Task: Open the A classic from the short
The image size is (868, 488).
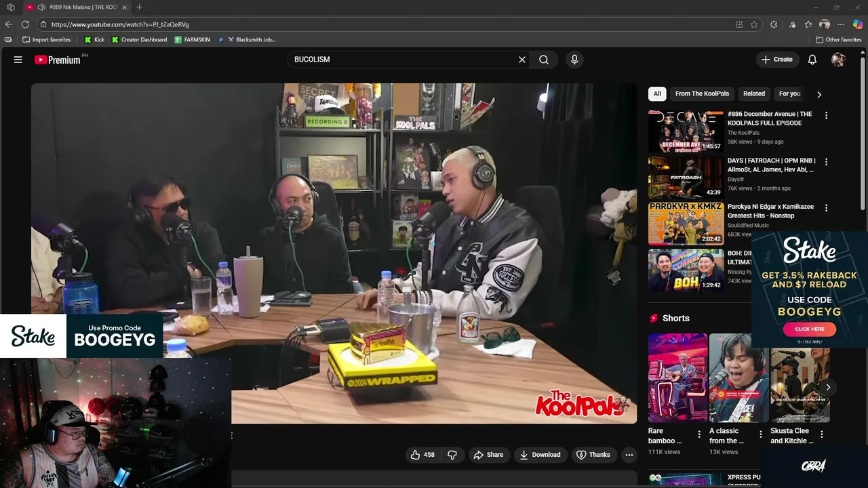Action: click(738, 378)
